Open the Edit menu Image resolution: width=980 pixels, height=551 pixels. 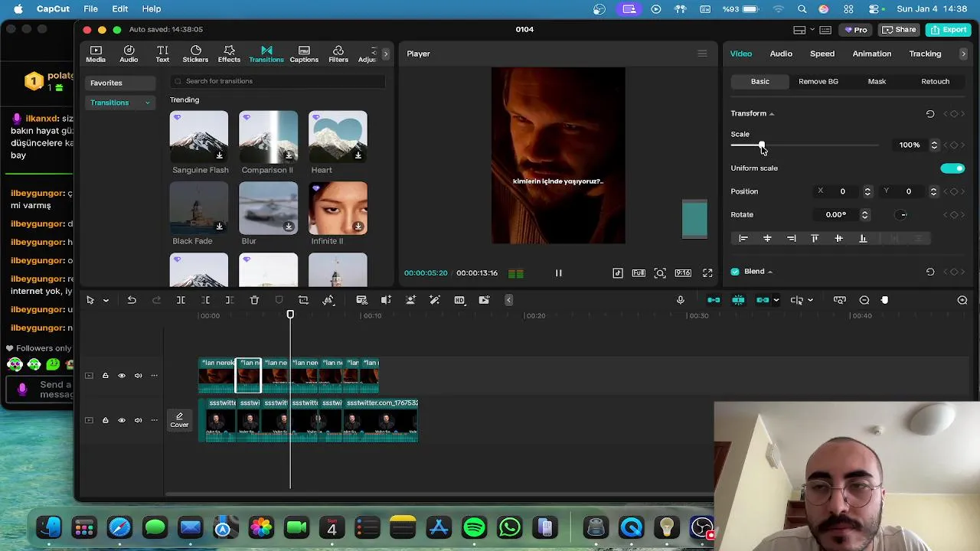pos(120,8)
